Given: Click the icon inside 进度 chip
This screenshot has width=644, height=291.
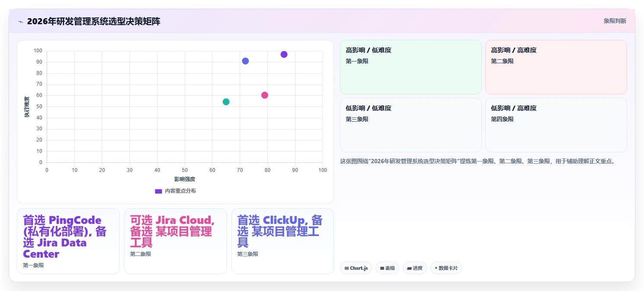Looking at the screenshot, I should 409,268.
